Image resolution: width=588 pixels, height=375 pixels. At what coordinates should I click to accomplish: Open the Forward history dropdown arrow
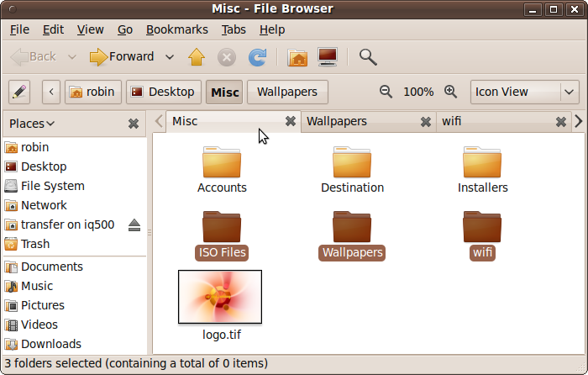[170, 57]
